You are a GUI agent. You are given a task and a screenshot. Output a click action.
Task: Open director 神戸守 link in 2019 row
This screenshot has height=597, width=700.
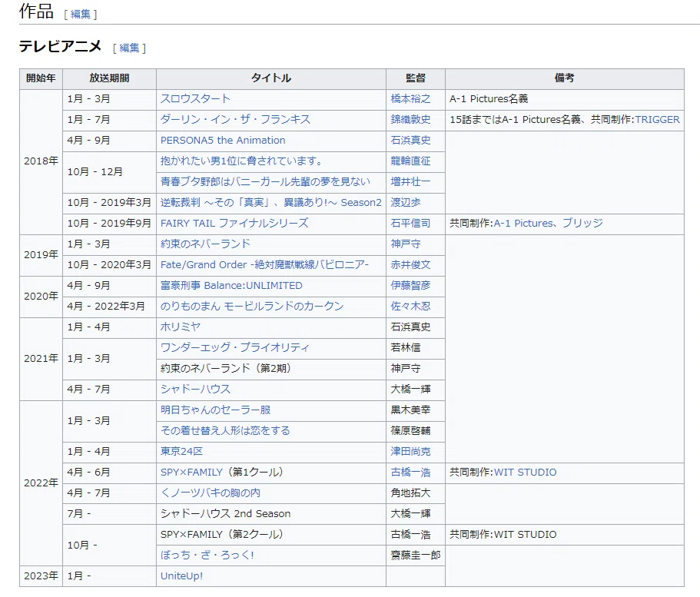click(406, 244)
